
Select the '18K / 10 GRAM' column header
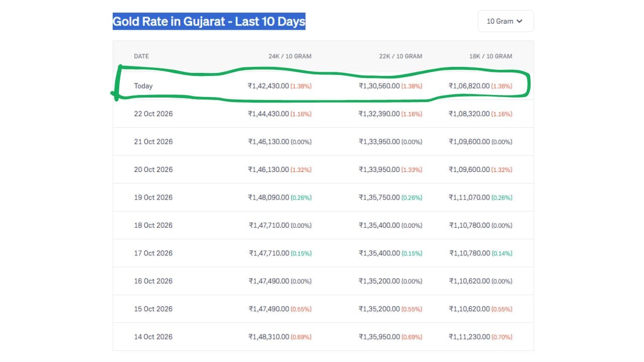pos(491,56)
